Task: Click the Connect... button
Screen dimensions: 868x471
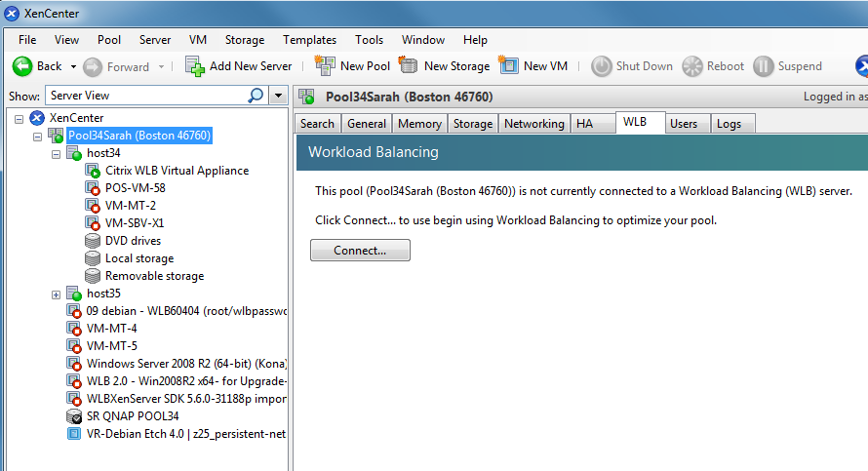Action: [x=361, y=251]
